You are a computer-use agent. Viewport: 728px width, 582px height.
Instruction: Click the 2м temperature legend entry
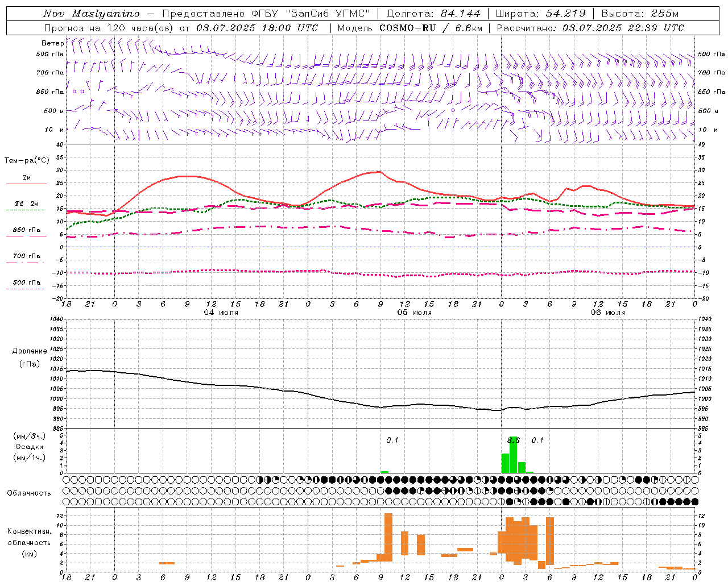tap(27, 178)
